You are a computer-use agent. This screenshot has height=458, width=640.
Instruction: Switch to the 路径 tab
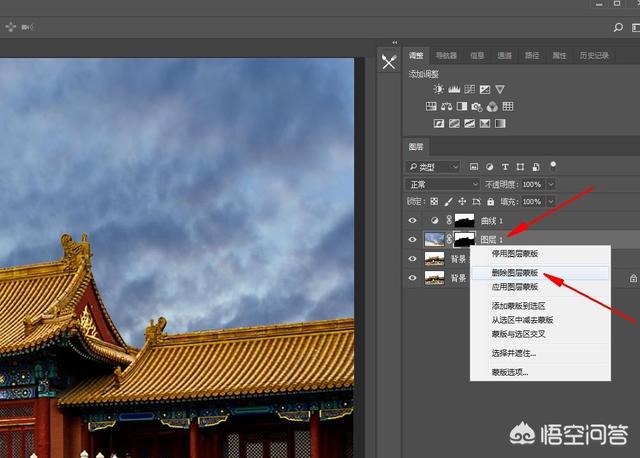532,56
